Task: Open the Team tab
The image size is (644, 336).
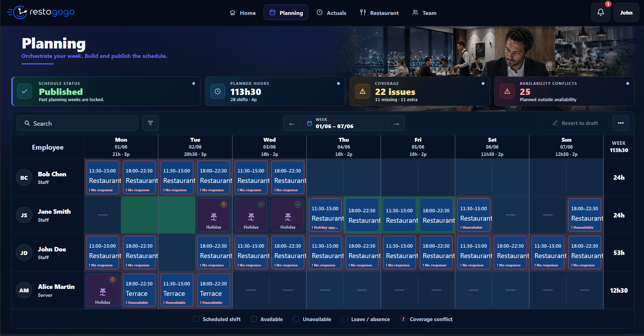Action: coord(424,13)
